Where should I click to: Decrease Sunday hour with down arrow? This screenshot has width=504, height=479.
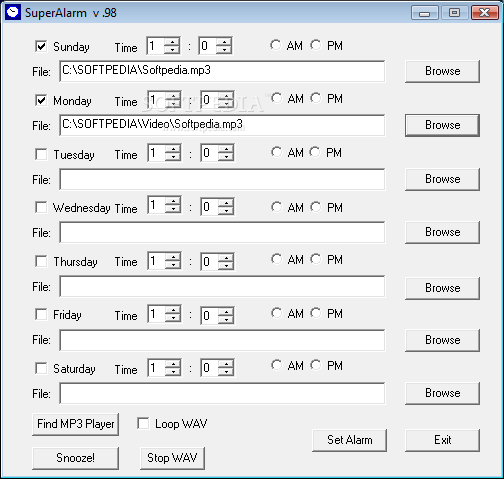coord(172,49)
